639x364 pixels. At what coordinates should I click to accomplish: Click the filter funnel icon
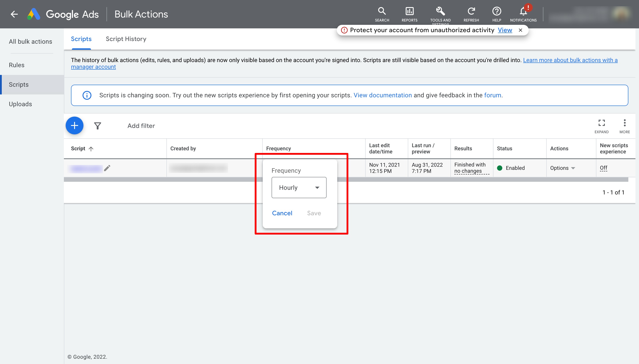click(x=98, y=126)
